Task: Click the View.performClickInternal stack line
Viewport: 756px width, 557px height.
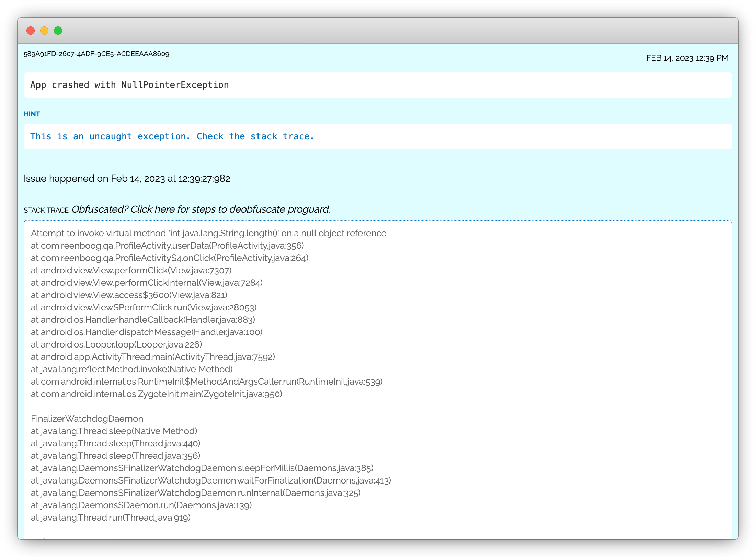Action: [147, 283]
